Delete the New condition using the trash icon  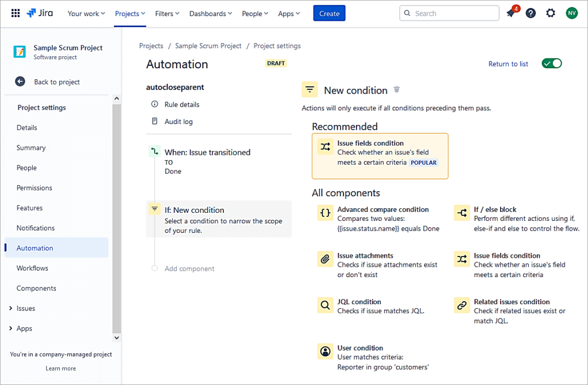pyautogui.click(x=396, y=89)
